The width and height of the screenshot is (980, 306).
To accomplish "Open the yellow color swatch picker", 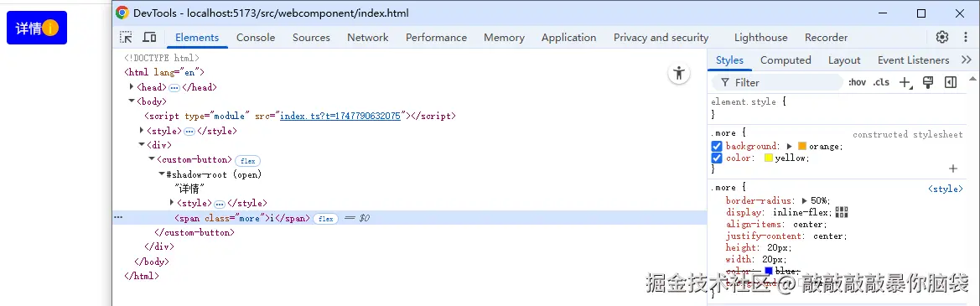I will tap(768, 158).
